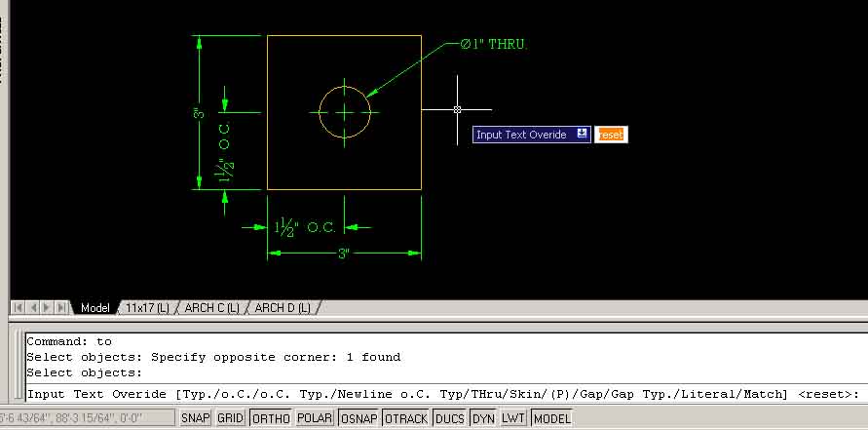The image size is (868, 430).
Task: Open the ARCH D (L) layout tab
Action: click(x=283, y=307)
